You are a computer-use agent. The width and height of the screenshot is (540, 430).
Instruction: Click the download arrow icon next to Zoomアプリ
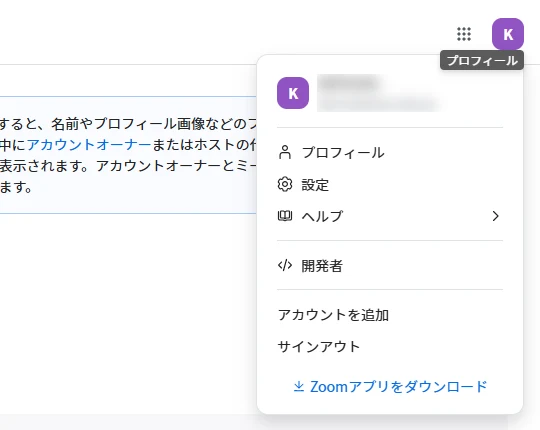299,387
